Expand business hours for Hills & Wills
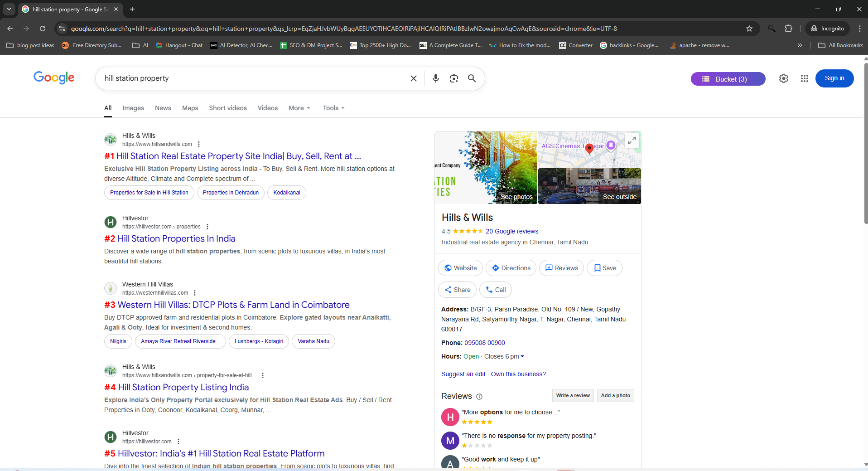The width and height of the screenshot is (868, 471). (x=522, y=356)
